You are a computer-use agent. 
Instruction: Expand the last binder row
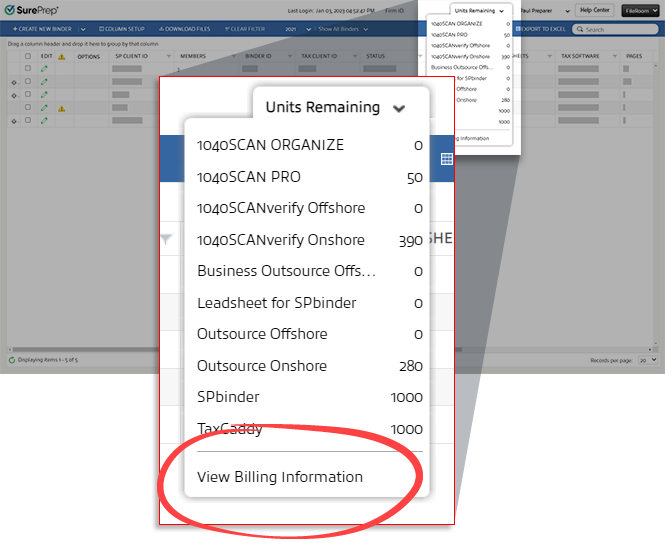(14, 122)
